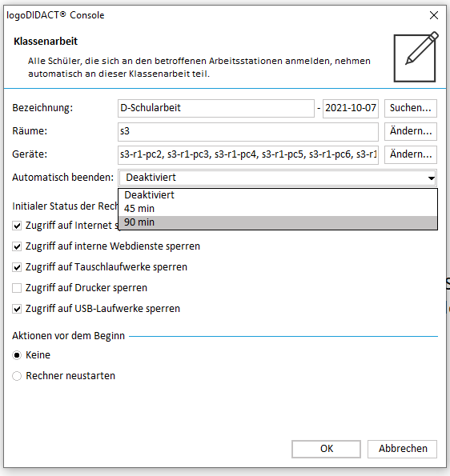Cancel with the Abbrechen button
Viewport: 450px width, 476px height.
tap(402, 449)
